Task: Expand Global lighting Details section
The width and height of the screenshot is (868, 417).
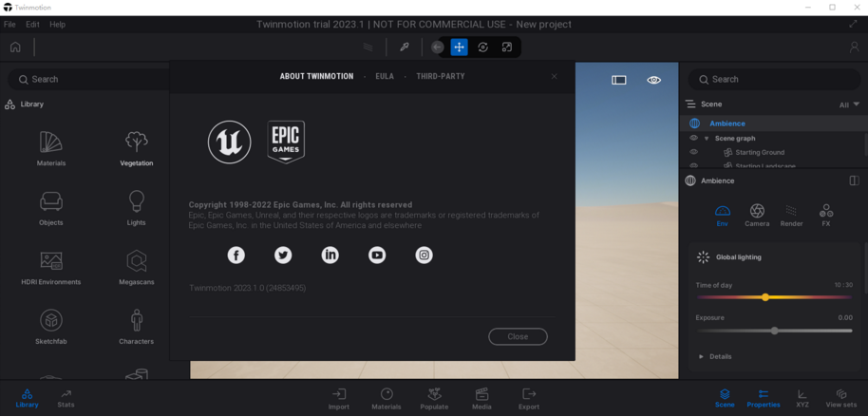Action: tap(715, 356)
